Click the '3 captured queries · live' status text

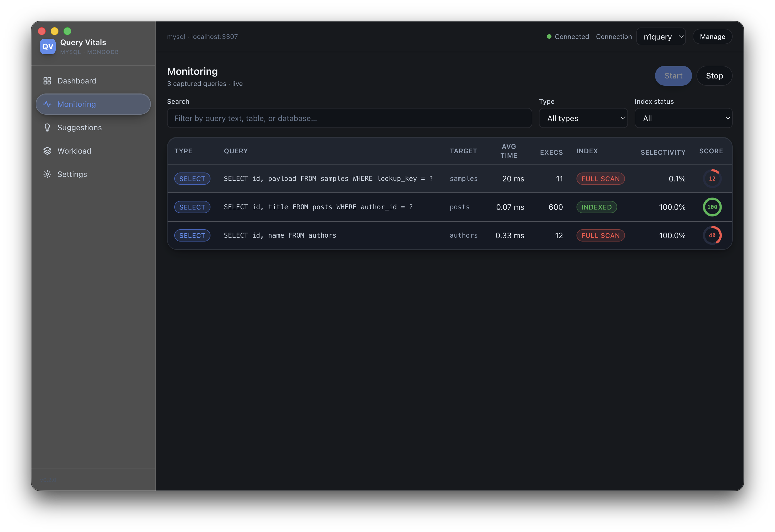pyautogui.click(x=205, y=84)
